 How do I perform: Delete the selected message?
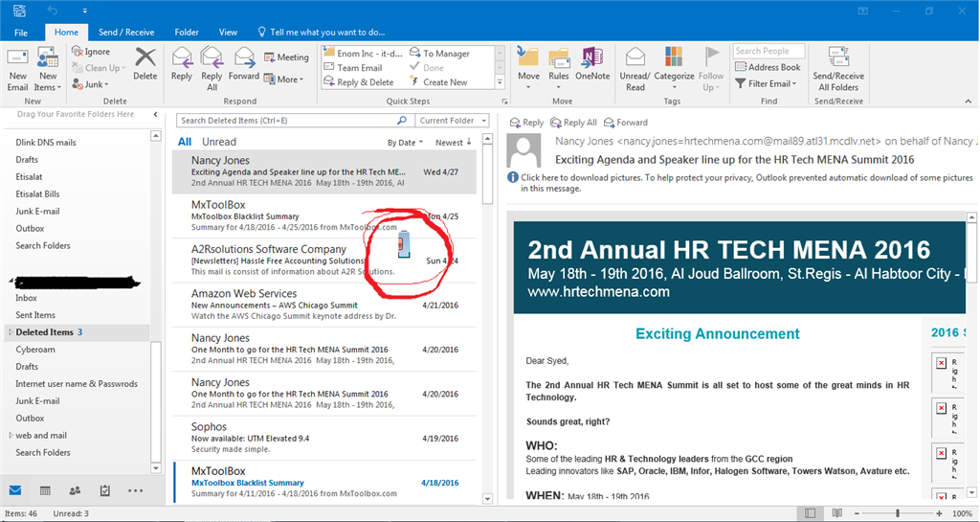[145, 64]
